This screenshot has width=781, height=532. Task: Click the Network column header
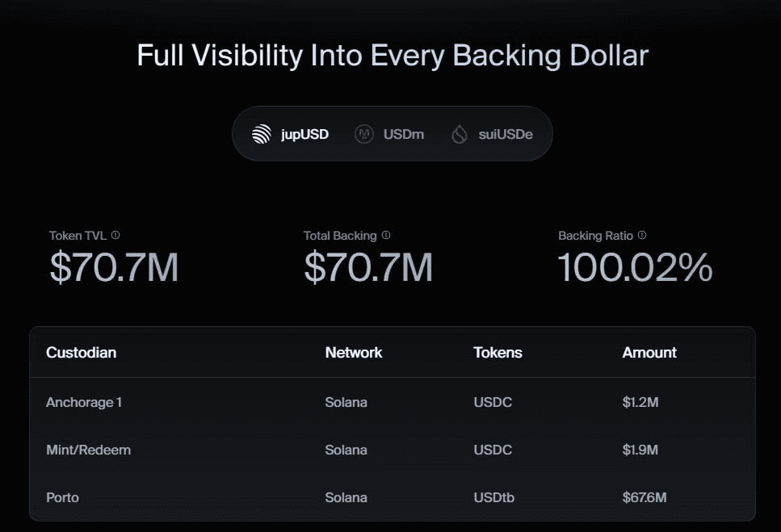[354, 353]
